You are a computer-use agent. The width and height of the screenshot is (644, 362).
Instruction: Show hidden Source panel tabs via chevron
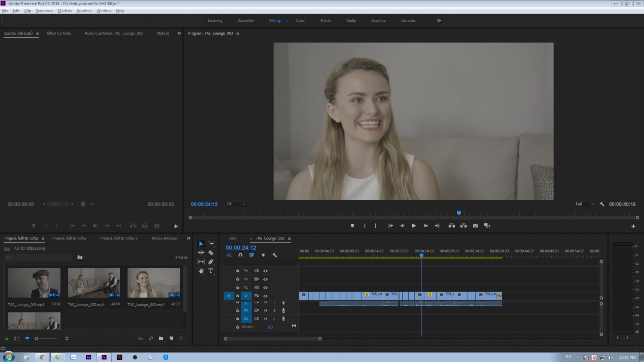tap(179, 33)
